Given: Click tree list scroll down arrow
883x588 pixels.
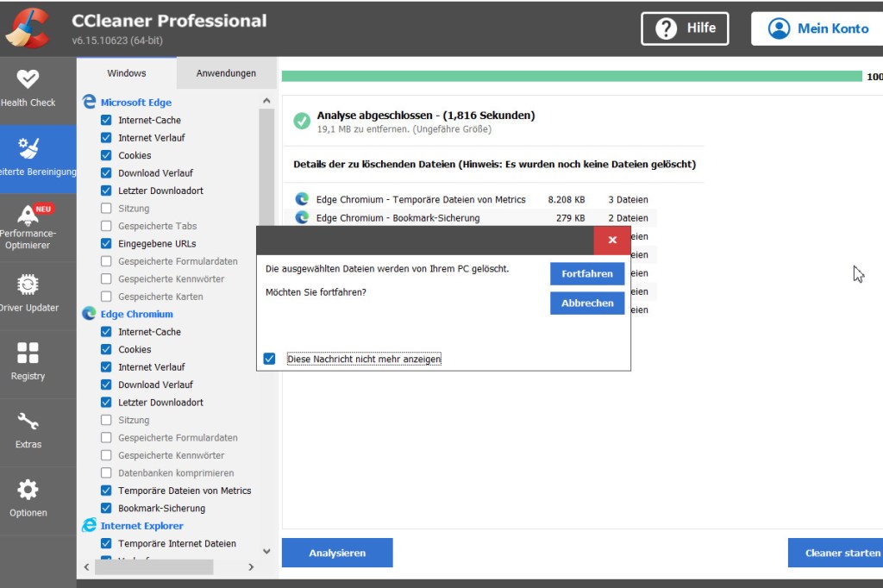Looking at the screenshot, I should 266,552.
